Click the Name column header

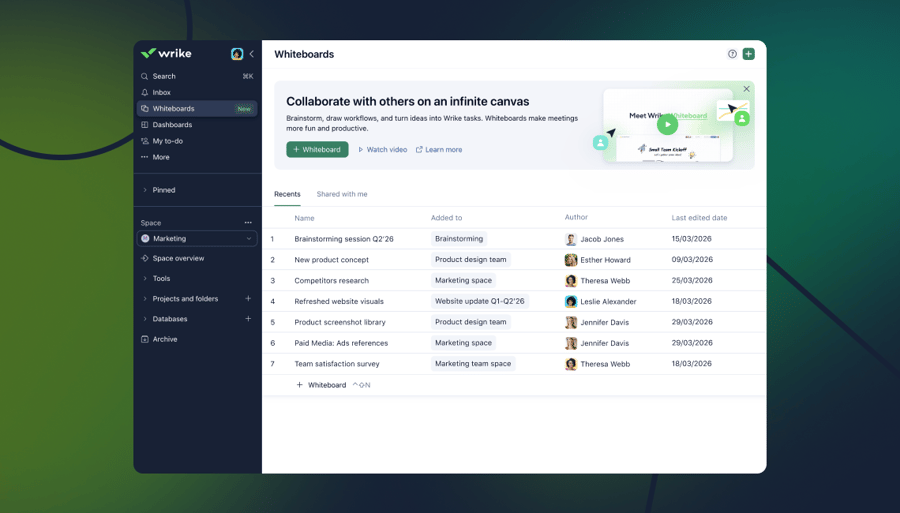point(304,218)
